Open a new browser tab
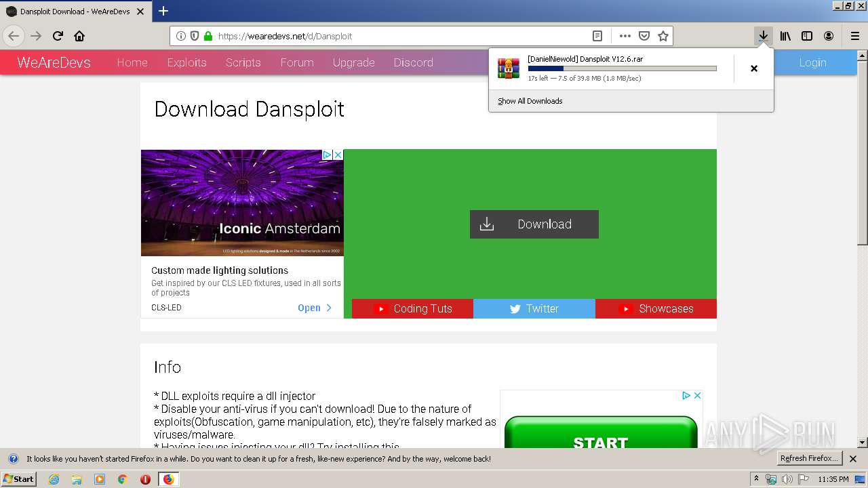 (163, 11)
